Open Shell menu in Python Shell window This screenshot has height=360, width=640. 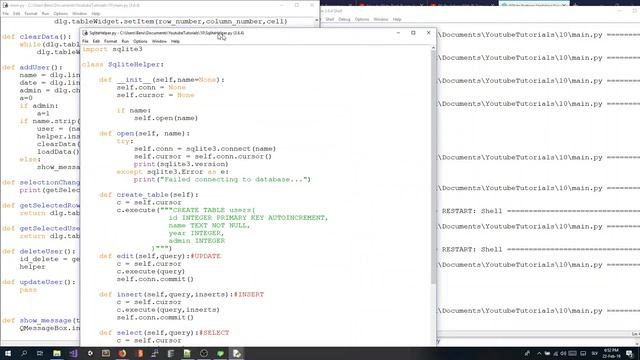pyautogui.click(x=330, y=19)
